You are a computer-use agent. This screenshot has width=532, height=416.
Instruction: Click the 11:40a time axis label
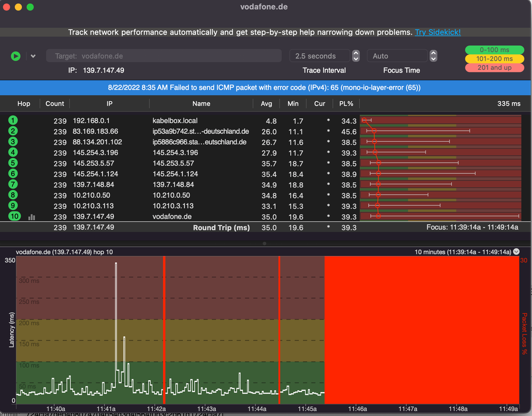pos(55,409)
